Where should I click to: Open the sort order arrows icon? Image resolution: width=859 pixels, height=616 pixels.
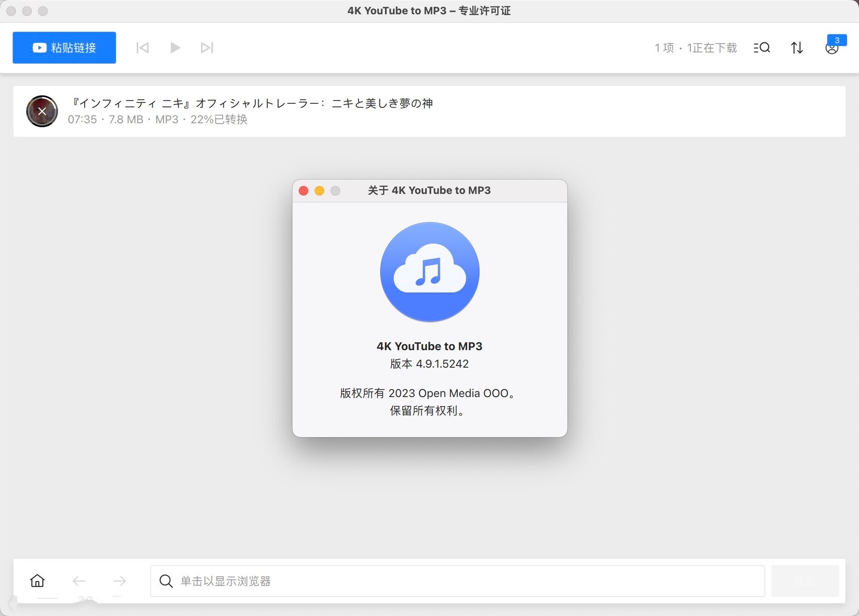797,47
